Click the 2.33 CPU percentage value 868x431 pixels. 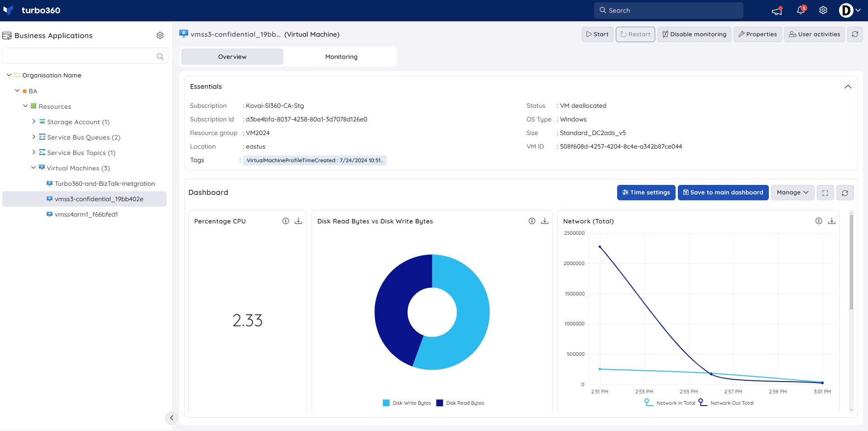point(247,320)
